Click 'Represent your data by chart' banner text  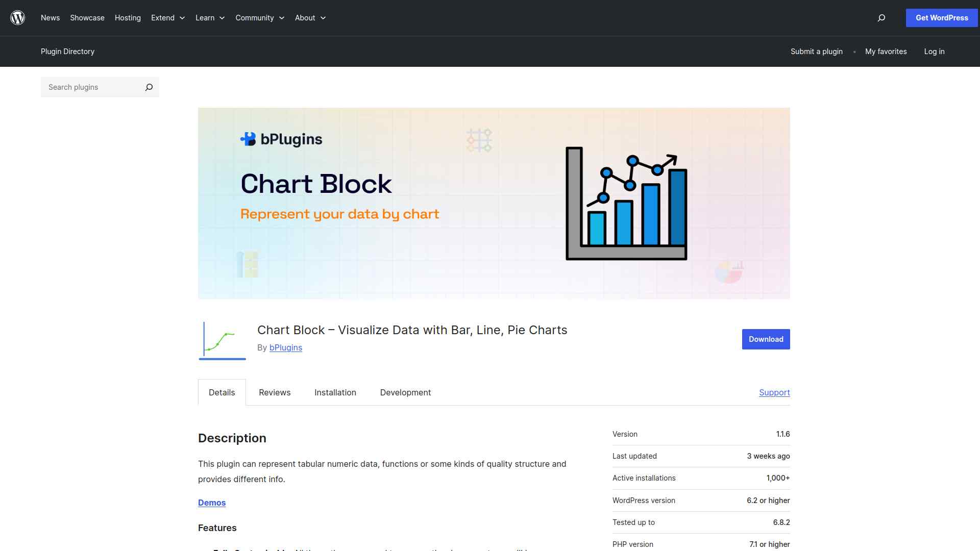(x=340, y=214)
